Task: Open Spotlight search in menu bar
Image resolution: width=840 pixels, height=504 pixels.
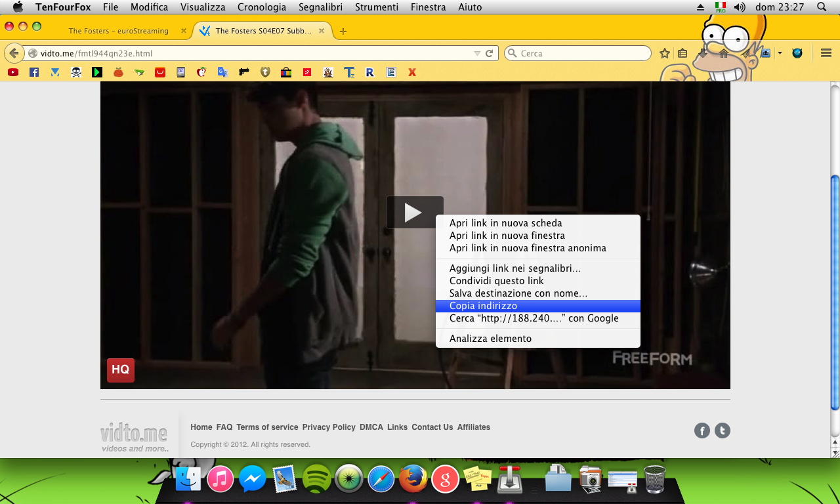Action: pyautogui.click(x=822, y=7)
